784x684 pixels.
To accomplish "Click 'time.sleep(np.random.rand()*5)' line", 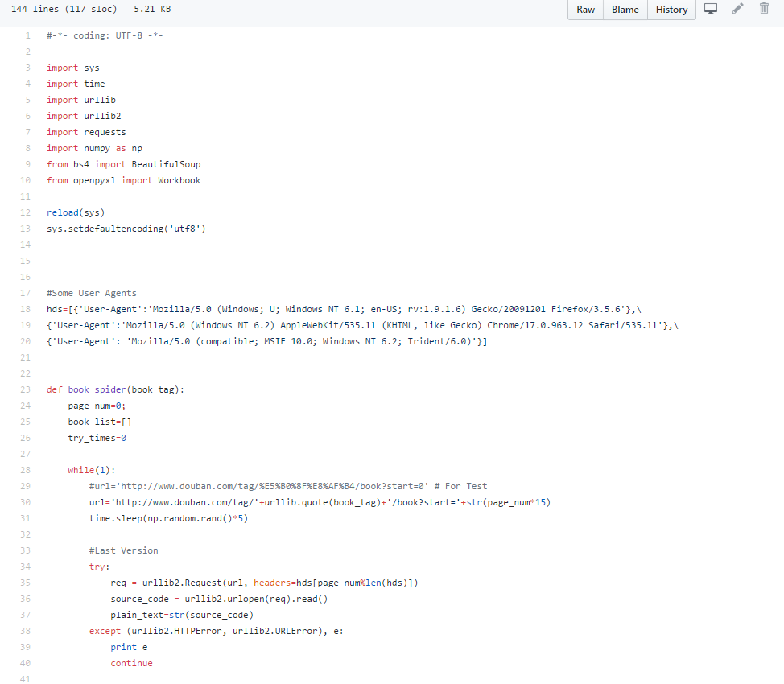I will pos(168,518).
